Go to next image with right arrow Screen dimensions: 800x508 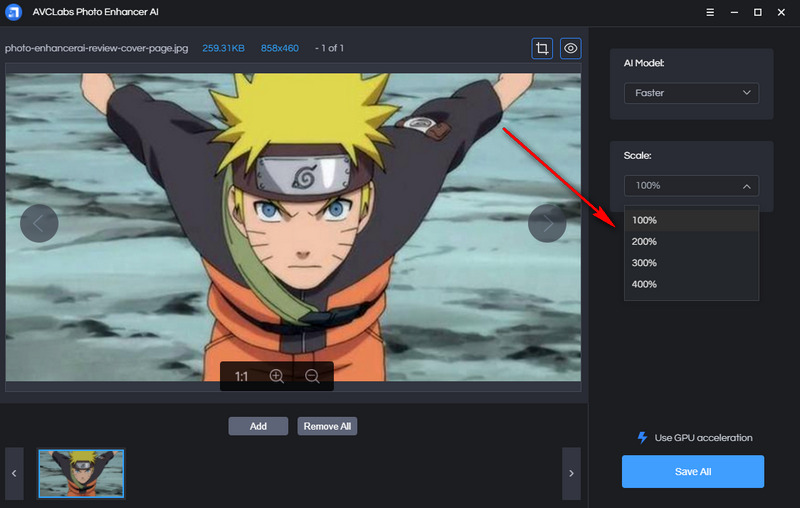[x=547, y=223]
